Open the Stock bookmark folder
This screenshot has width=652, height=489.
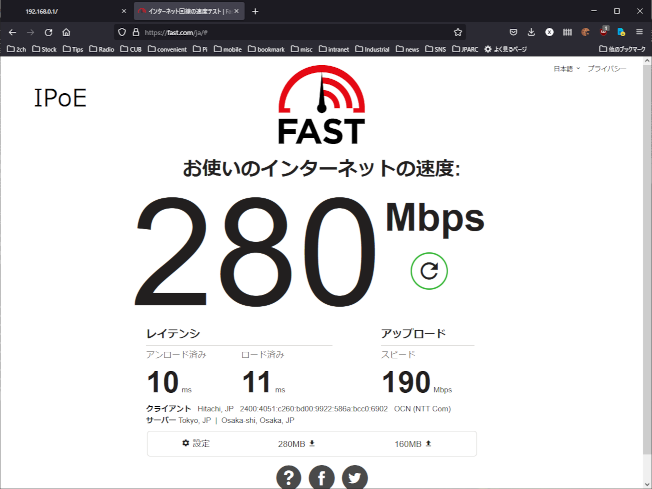click(44, 49)
